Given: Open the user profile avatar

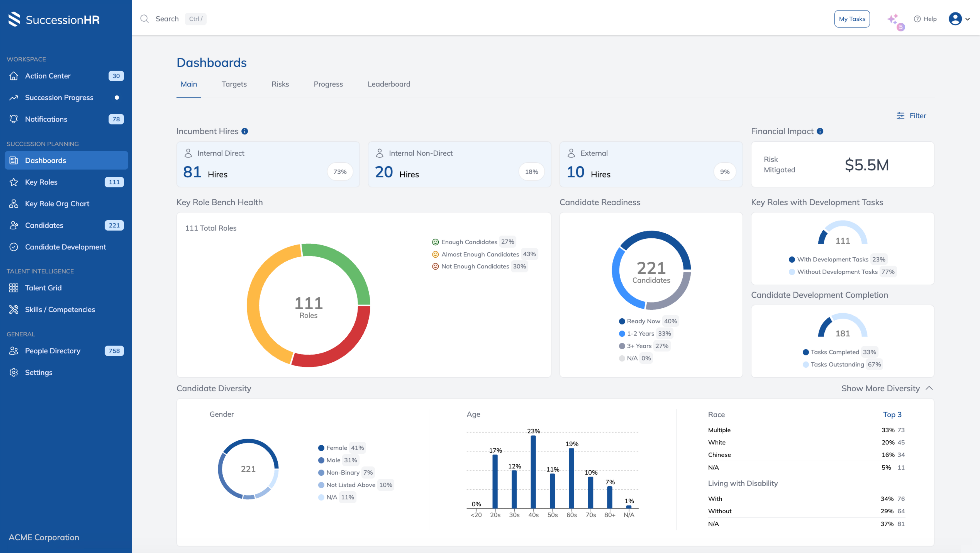Looking at the screenshot, I should click(955, 19).
